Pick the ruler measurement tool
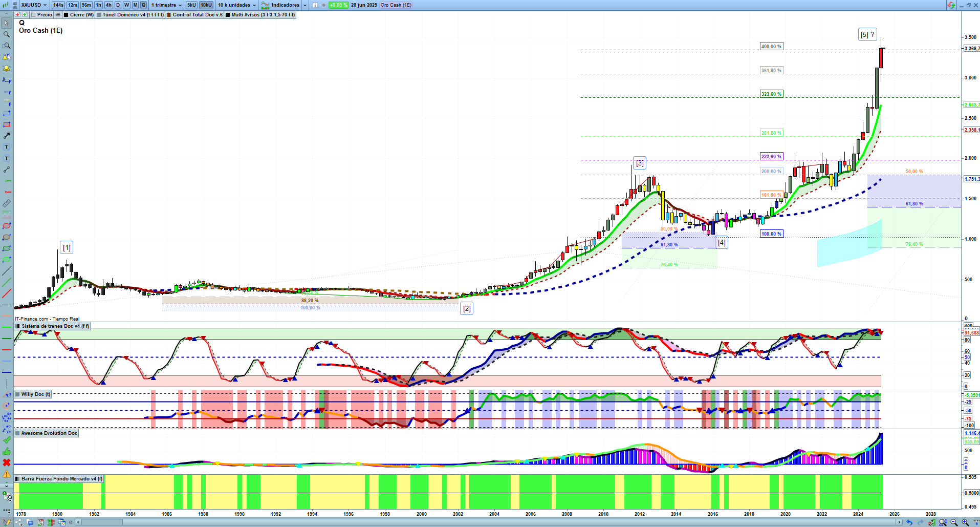The image size is (980, 527). pos(7,203)
